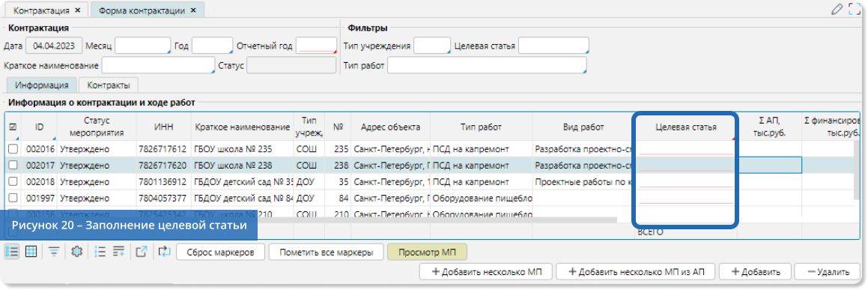Click the pencil edit icon at top right

point(837,9)
